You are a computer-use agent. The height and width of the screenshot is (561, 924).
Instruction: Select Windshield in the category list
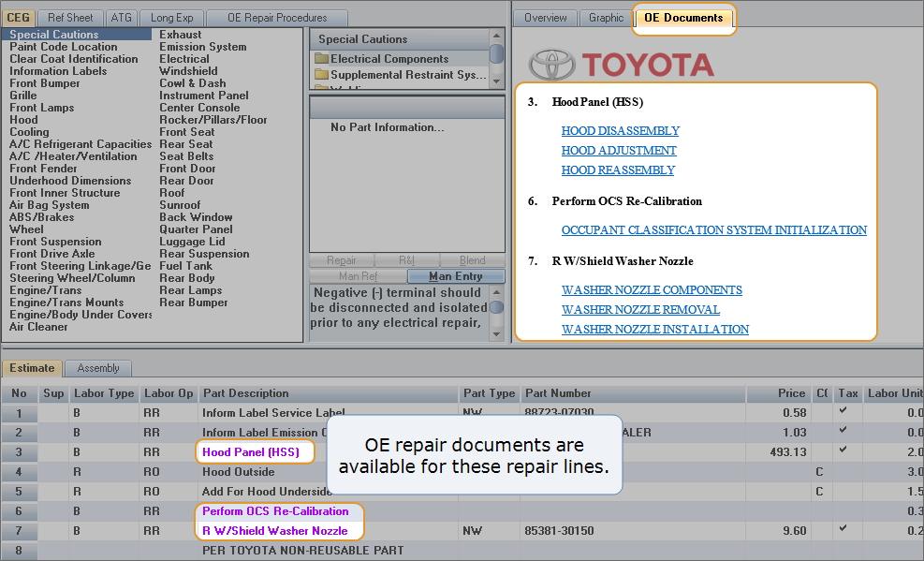(x=188, y=71)
